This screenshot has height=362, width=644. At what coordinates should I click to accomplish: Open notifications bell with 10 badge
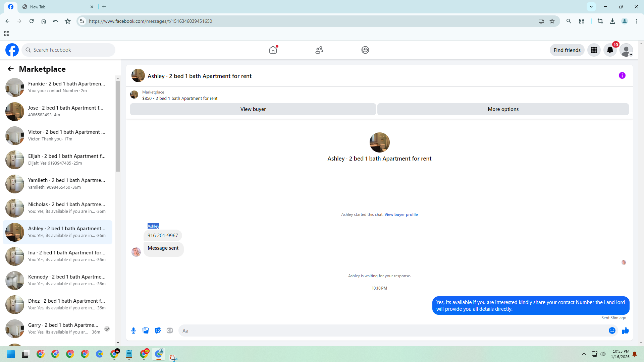click(610, 50)
